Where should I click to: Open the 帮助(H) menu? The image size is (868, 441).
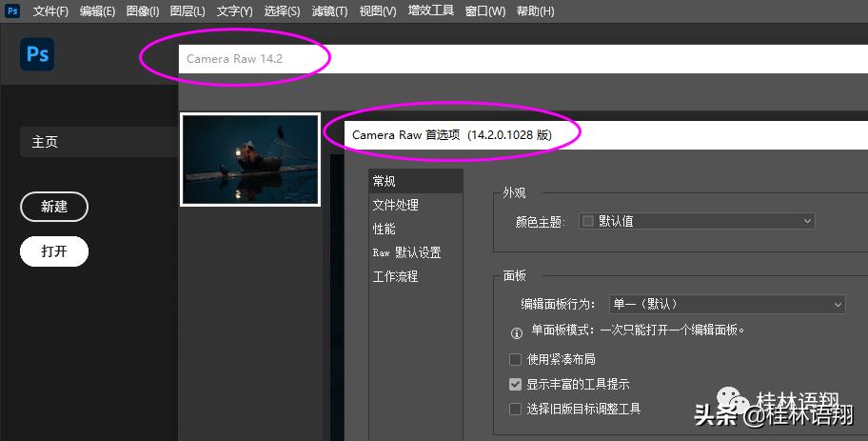point(535,11)
